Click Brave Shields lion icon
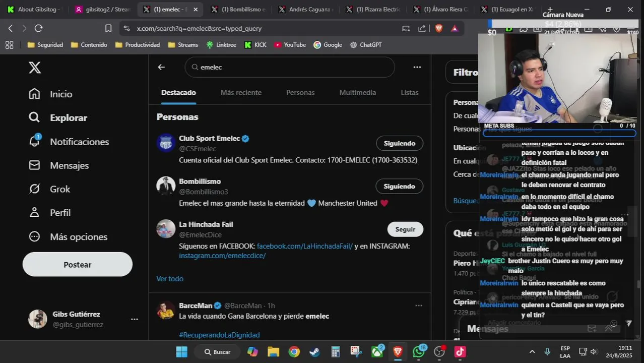Viewport: 644px width, 363px height. 439,28
